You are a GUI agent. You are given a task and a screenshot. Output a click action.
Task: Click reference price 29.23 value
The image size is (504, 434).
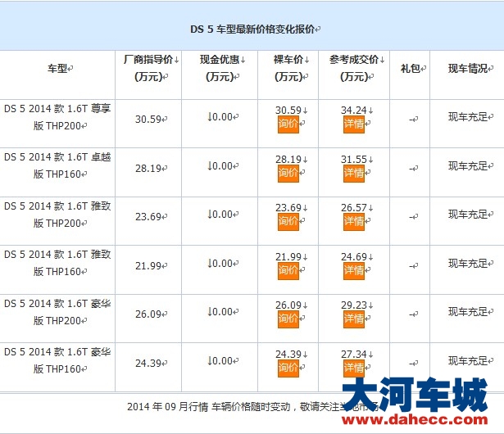click(354, 305)
